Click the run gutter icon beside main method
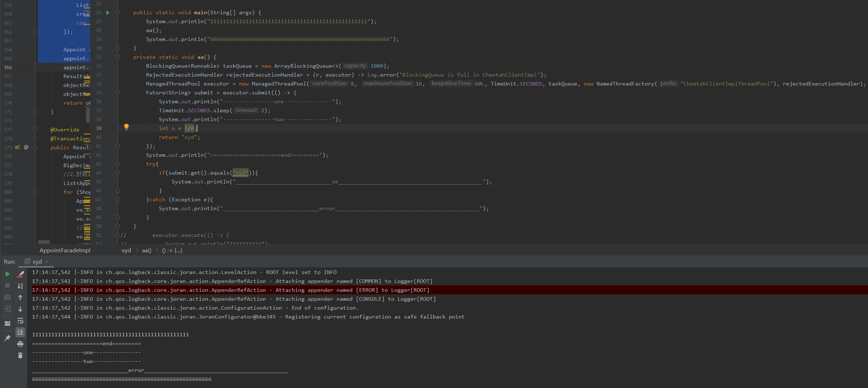868x388 pixels. click(x=108, y=12)
